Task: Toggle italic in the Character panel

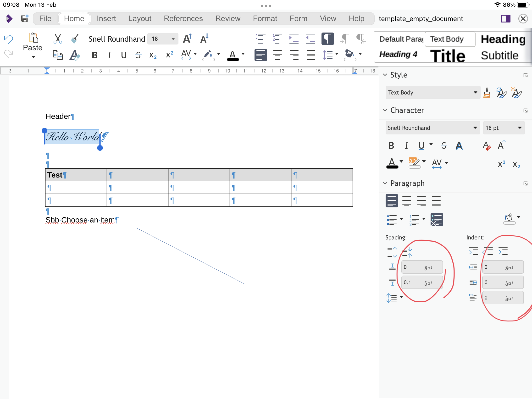Action: pos(406,145)
